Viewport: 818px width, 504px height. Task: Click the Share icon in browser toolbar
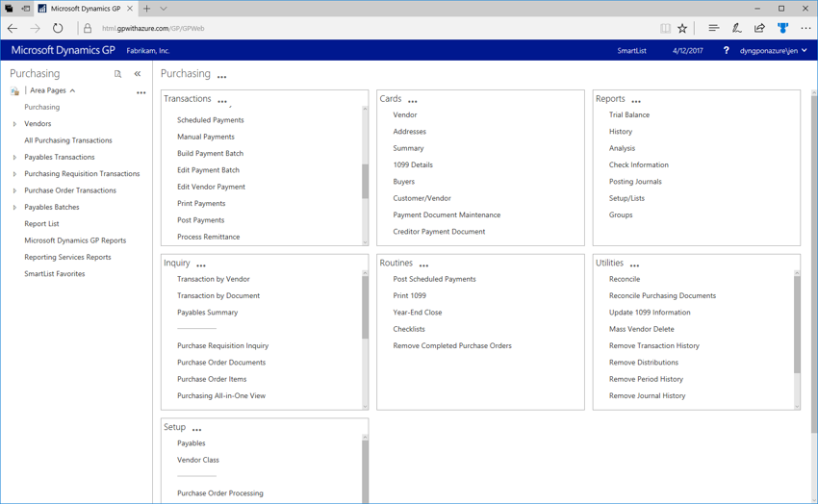pyautogui.click(x=759, y=28)
